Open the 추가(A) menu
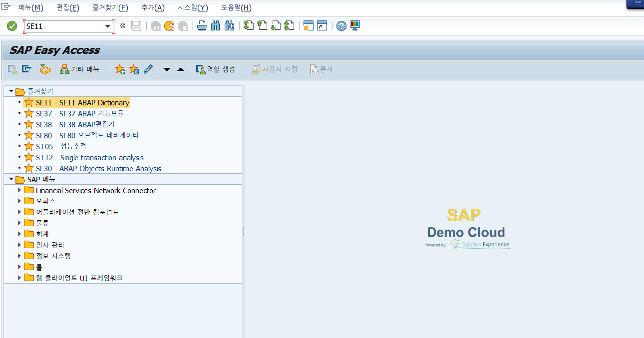Image resolution: width=644 pixels, height=338 pixels. [153, 7]
